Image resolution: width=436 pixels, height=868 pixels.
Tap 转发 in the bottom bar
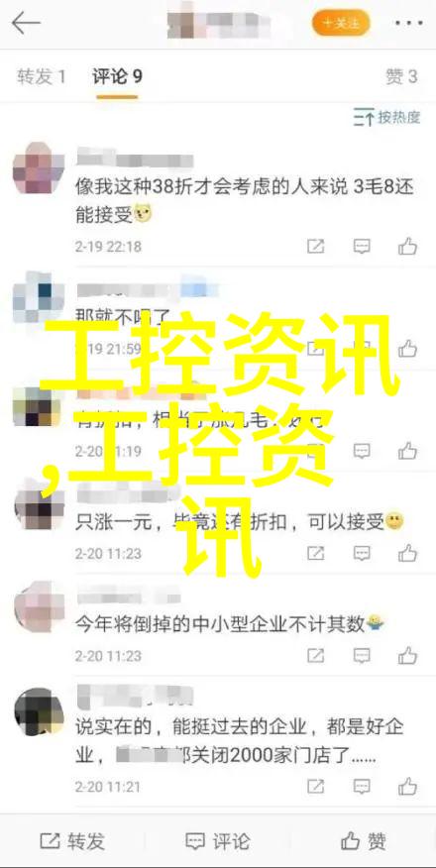[72, 841]
